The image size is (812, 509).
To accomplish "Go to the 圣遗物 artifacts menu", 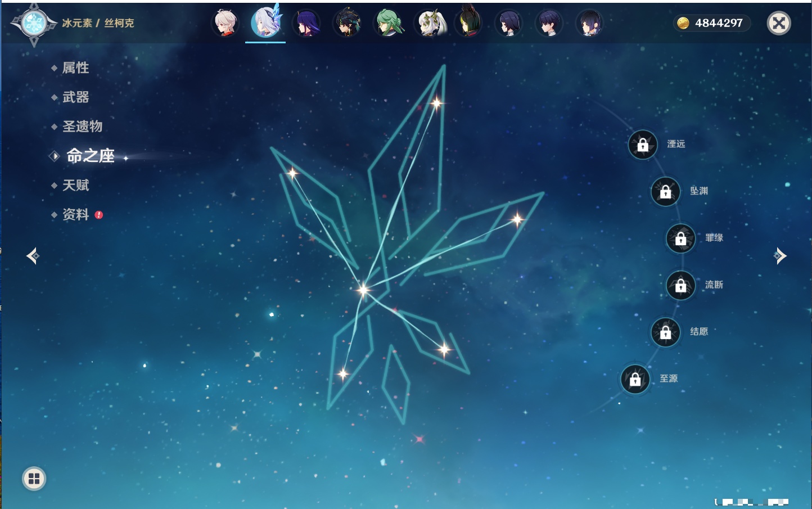I will point(82,127).
